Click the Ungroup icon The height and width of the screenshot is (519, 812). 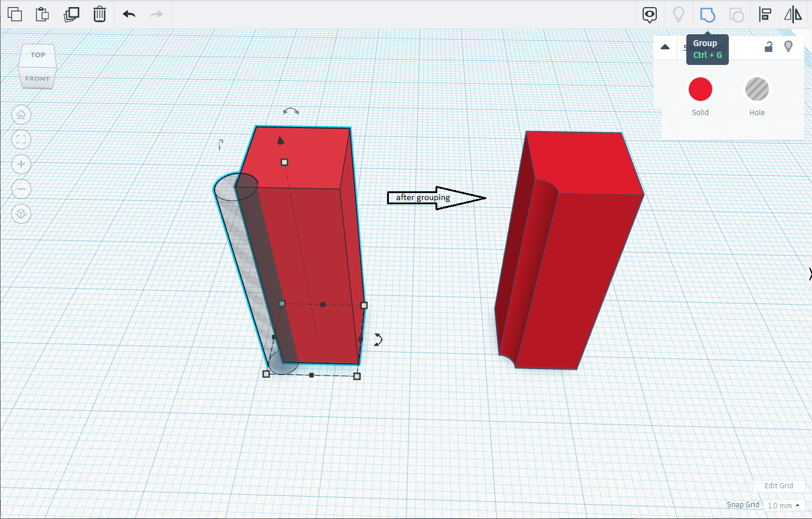[x=736, y=14]
